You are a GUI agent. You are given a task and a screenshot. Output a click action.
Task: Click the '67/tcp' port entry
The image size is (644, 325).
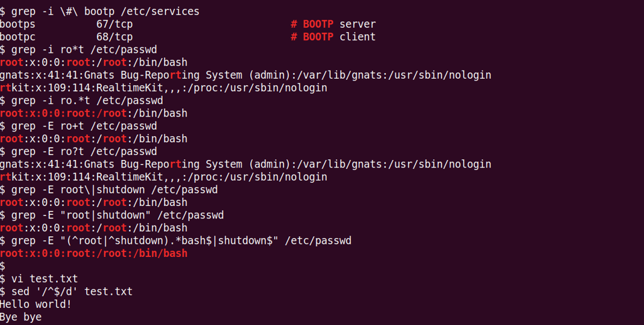point(114,24)
